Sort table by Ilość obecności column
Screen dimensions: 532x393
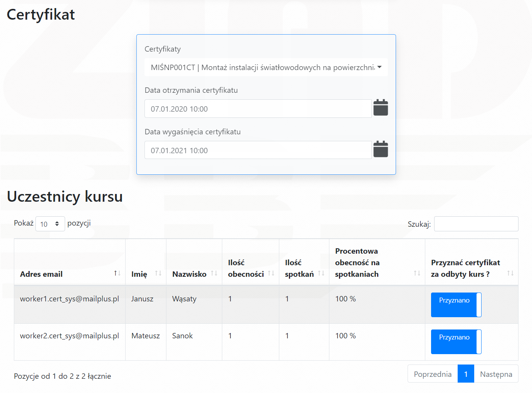pyautogui.click(x=250, y=262)
